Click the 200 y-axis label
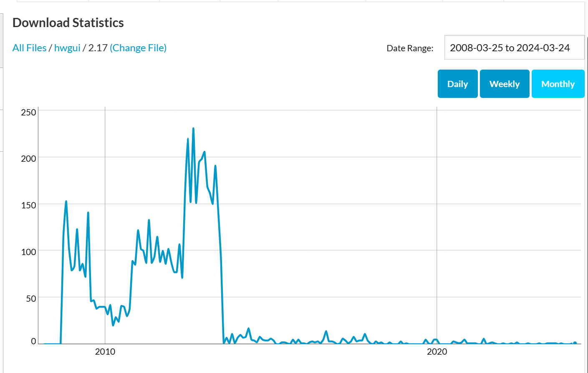The height and width of the screenshot is (373, 588). click(x=28, y=158)
